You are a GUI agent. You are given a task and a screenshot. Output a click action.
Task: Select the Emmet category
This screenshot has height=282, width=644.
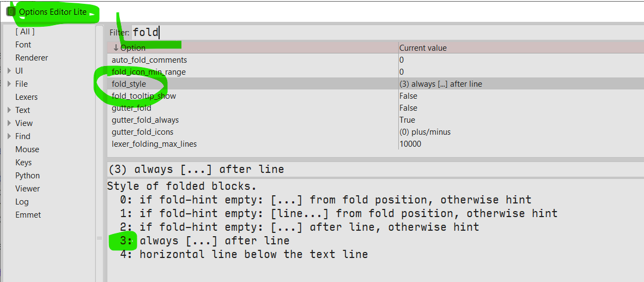pyautogui.click(x=28, y=215)
